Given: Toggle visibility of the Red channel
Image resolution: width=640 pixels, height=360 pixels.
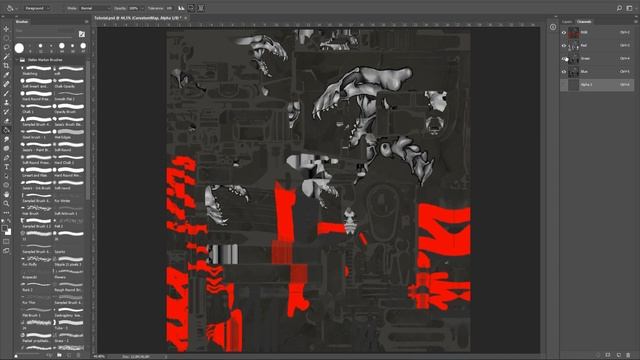Looking at the screenshot, I should click(x=564, y=45).
